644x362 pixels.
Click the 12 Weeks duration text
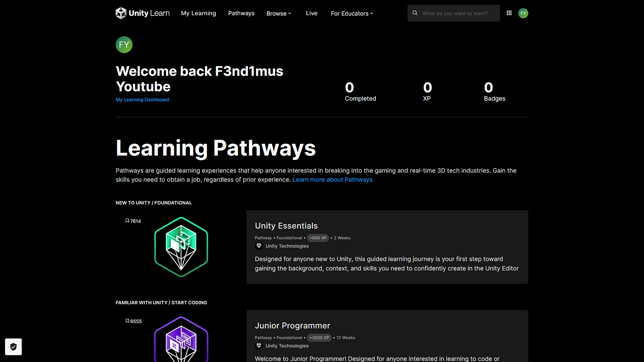(x=346, y=338)
